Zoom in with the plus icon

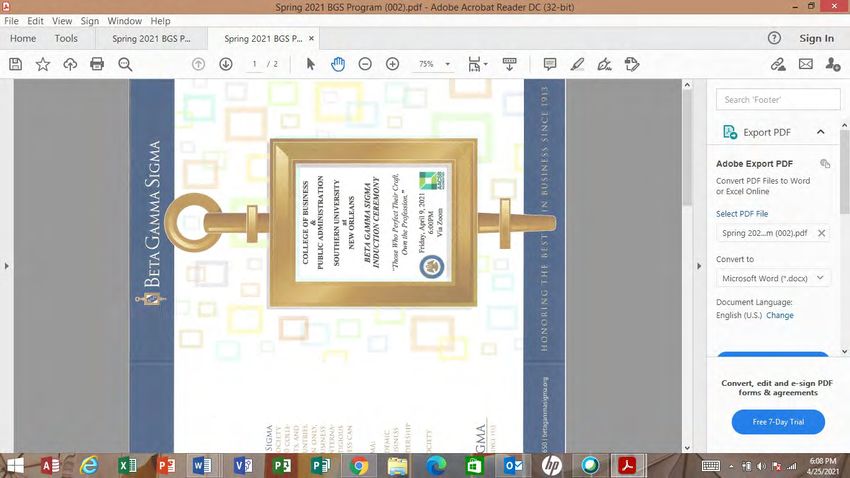coord(392,64)
